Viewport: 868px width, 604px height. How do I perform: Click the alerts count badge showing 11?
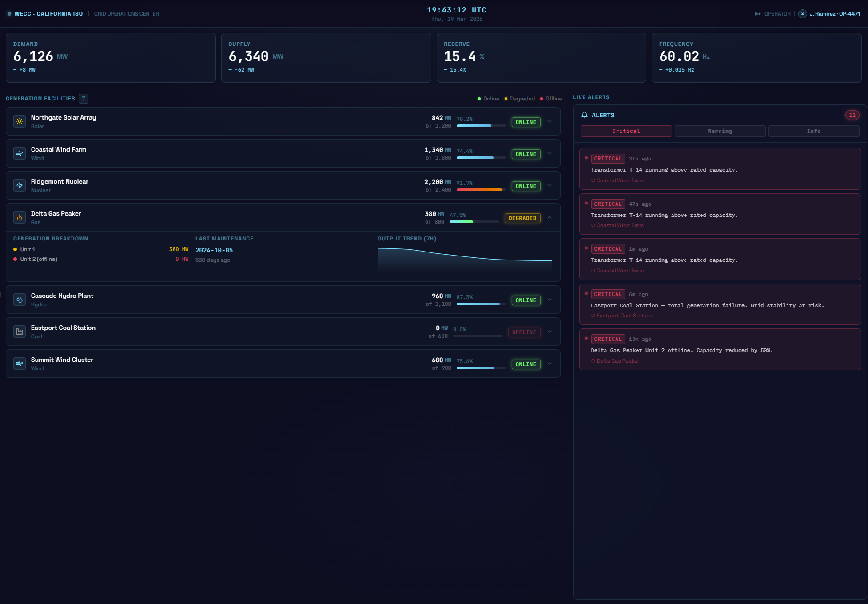(852, 115)
